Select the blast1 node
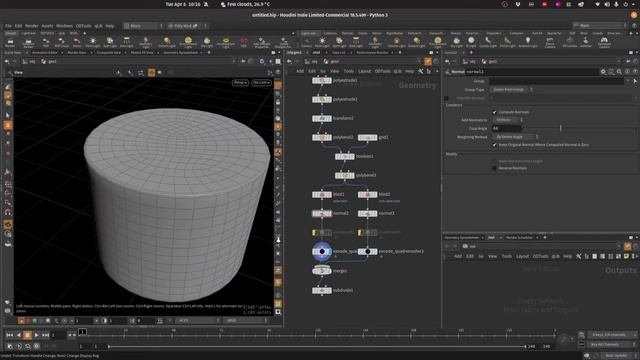640x360 pixels. pyautogui.click(x=322, y=195)
